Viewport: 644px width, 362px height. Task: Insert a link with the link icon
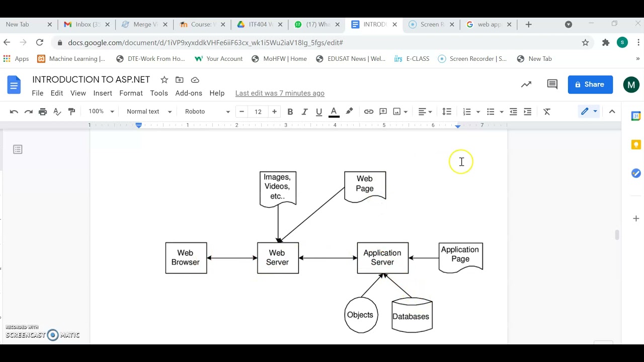369,112
